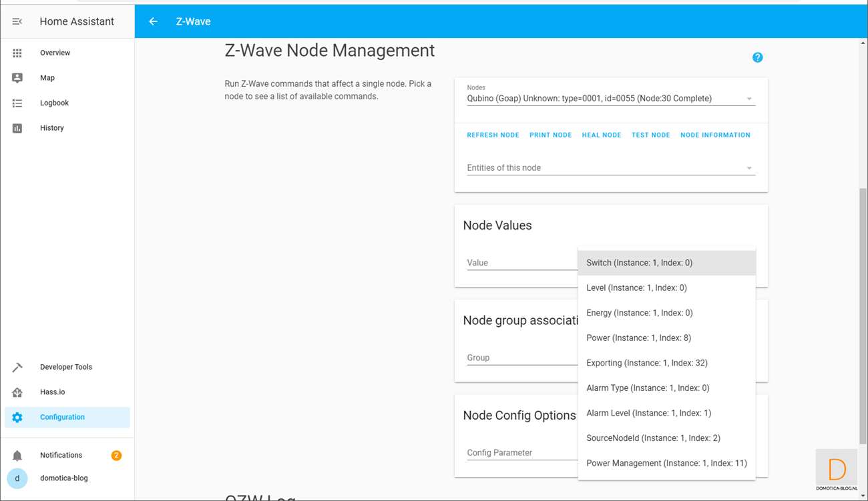This screenshot has width=868, height=501.
Task: Click the Overview grid icon
Action: (x=17, y=53)
